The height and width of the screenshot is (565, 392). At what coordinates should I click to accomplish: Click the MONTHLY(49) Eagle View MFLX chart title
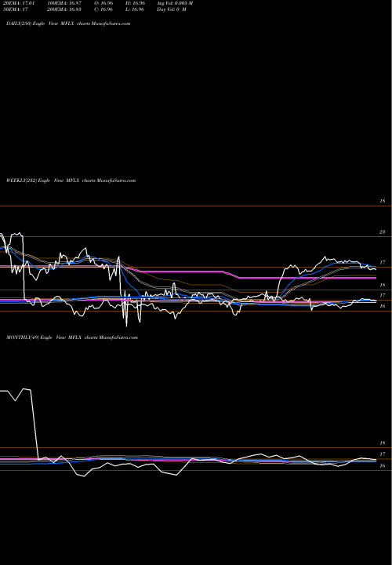(72, 337)
